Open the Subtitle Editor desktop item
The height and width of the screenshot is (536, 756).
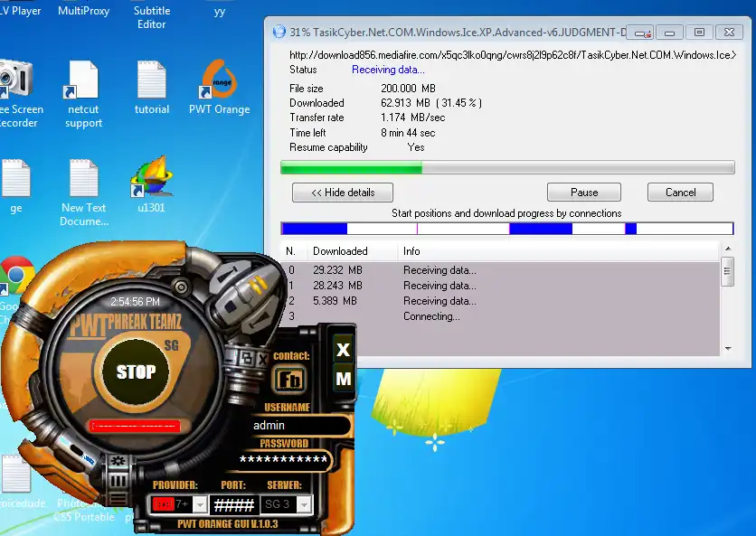click(x=152, y=17)
